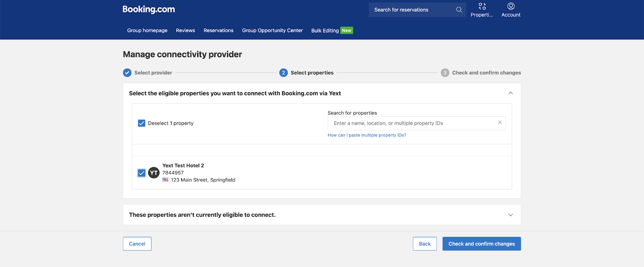Go to Group Opportunity Center
The image size is (644, 267).
[x=272, y=31]
